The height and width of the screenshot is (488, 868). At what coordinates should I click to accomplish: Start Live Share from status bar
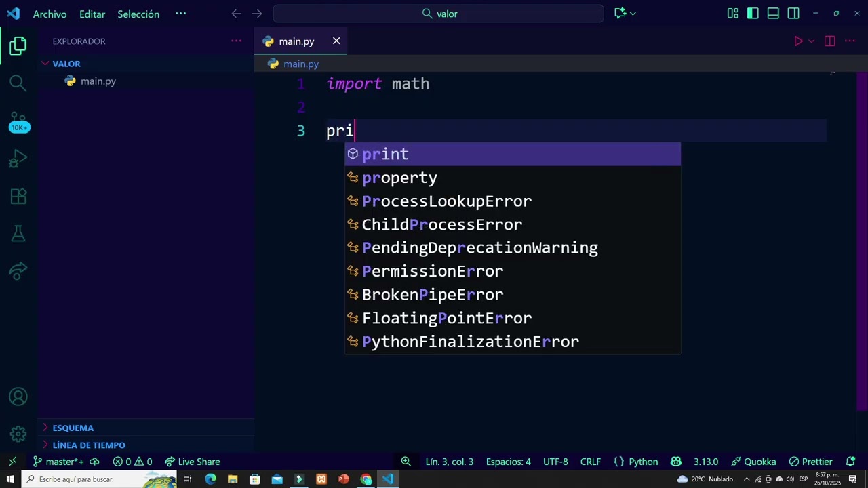[x=193, y=462]
